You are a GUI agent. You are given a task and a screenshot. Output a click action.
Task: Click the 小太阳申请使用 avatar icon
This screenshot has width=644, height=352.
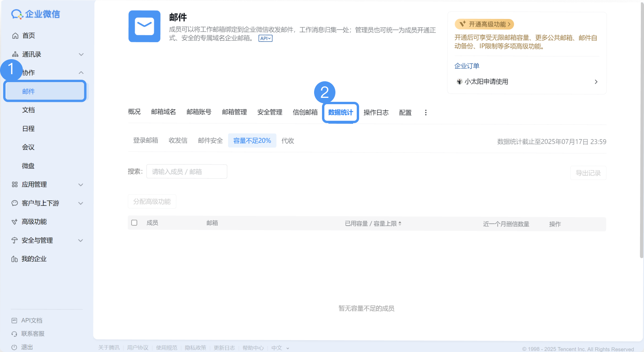pyautogui.click(x=459, y=82)
